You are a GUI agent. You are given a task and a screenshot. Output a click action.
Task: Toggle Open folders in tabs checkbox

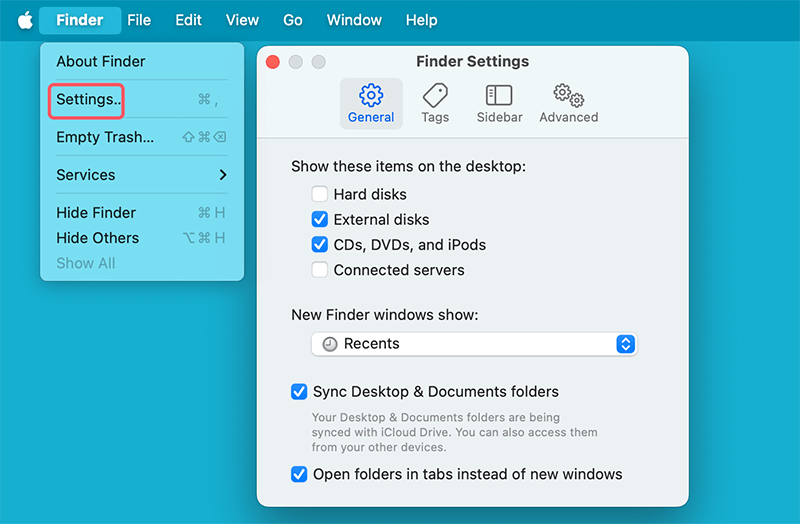pos(299,474)
